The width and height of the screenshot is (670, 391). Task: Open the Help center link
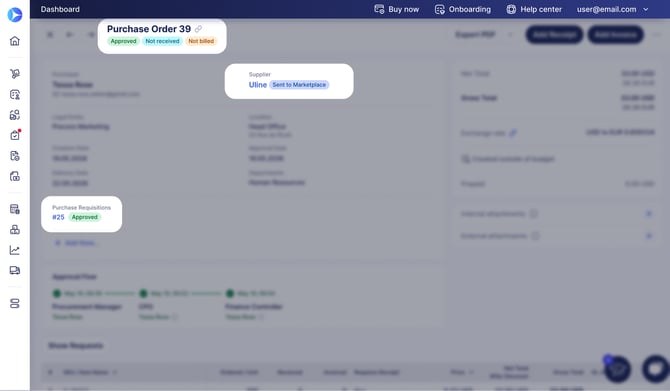pos(534,9)
